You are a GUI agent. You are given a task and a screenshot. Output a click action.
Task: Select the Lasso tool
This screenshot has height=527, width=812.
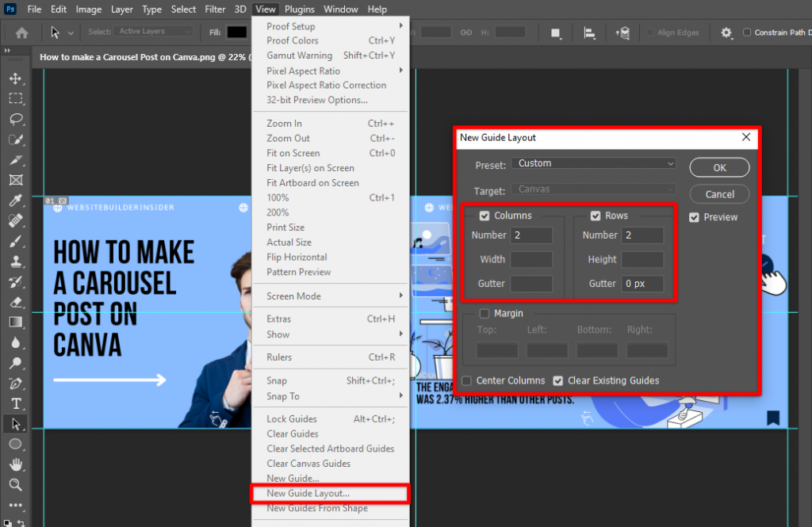coord(17,119)
